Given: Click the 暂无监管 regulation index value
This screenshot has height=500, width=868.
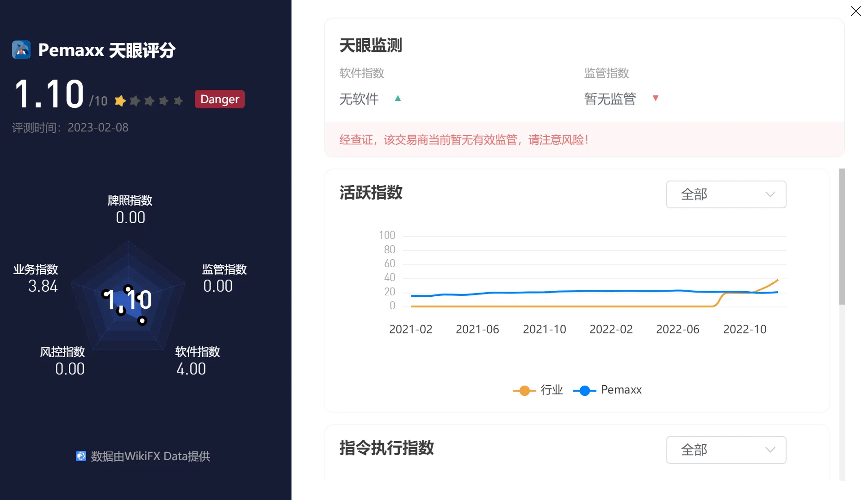Looking at the screenshot, I should tap(610, 99).
